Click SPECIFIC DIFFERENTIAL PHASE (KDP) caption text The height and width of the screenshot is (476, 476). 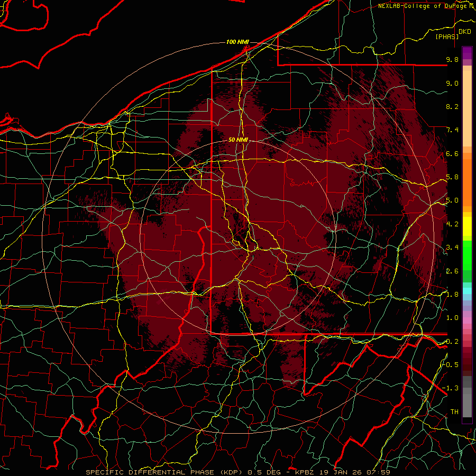pos(164,472)
